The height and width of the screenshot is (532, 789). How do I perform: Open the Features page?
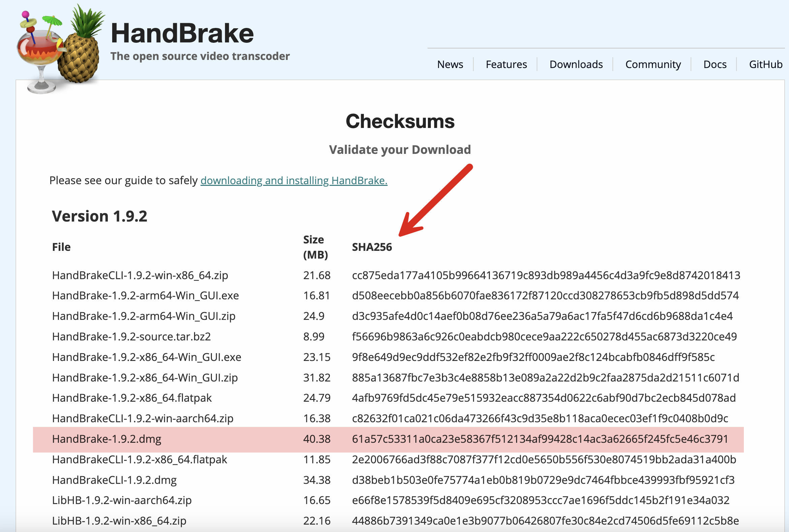[506, 64]
